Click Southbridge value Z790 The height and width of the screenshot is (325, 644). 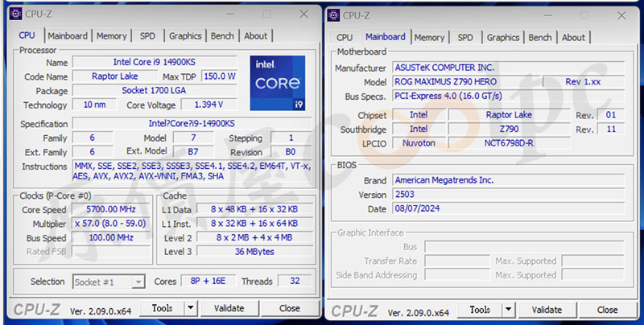coord(509,129)
